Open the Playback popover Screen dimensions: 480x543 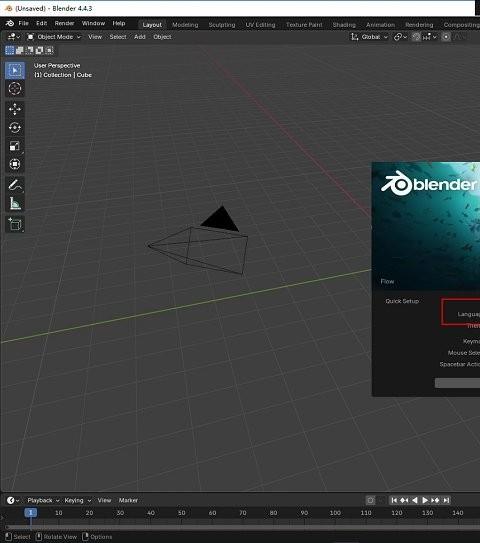coord(43,500)
